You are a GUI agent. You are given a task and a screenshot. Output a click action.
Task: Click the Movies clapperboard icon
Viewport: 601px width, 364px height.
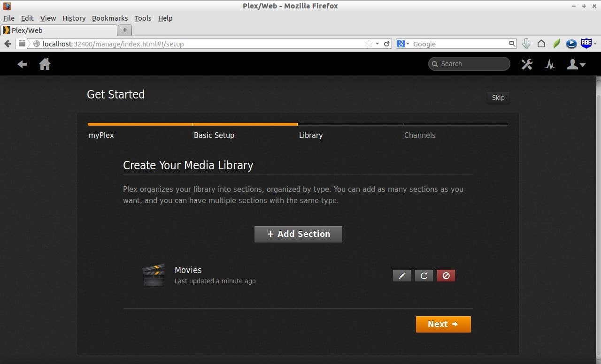(154, 275)
